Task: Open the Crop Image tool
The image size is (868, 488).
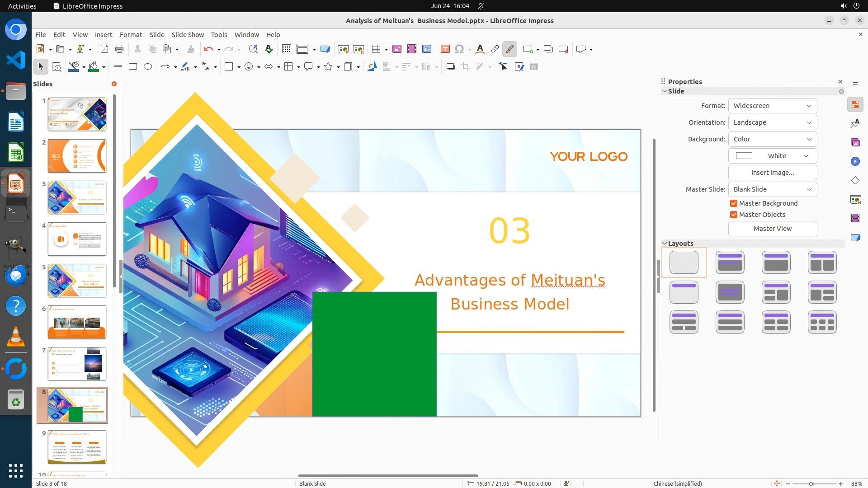Action: pyautogui.click(x=465, y=67)
